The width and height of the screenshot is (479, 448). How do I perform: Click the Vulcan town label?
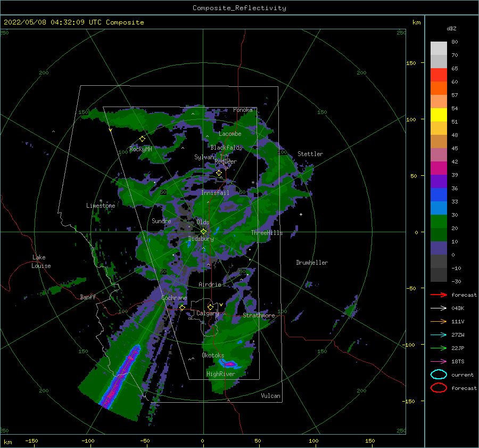pos(270,396)
